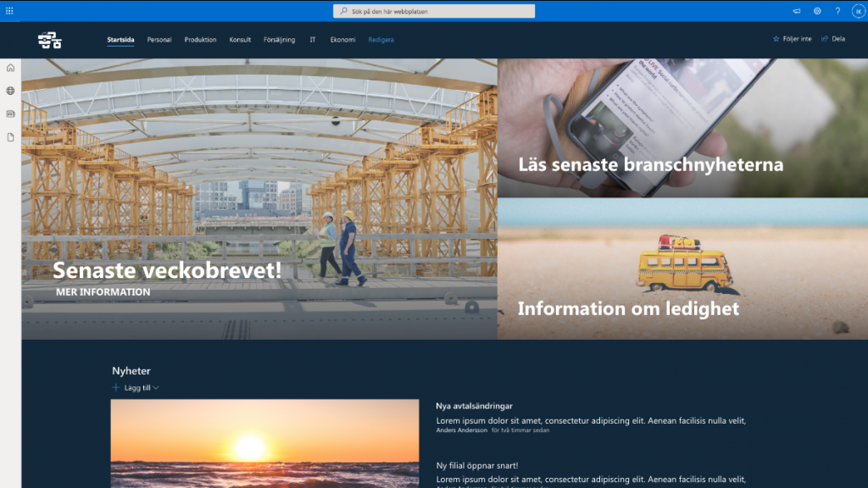Expand the Lägg till dropdown
Viewport: 868px width, 488px height.
136,388
